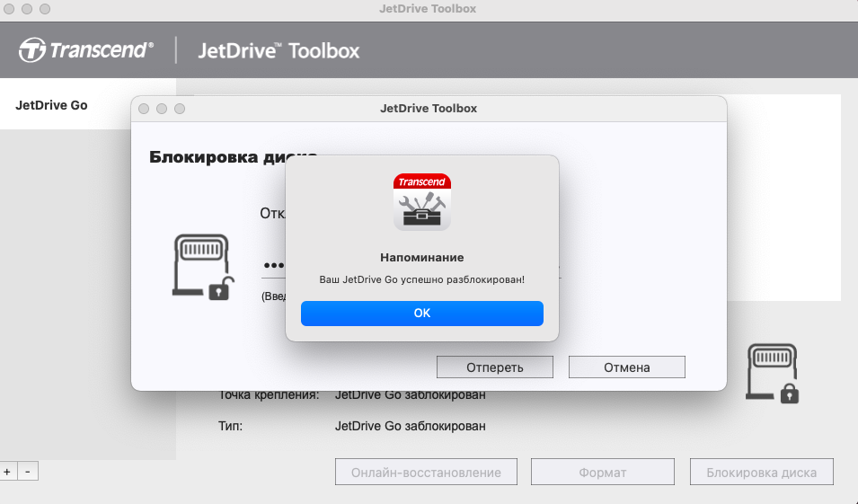Click the Формат button
Viewport: 858px width, 504px height.
603,473
